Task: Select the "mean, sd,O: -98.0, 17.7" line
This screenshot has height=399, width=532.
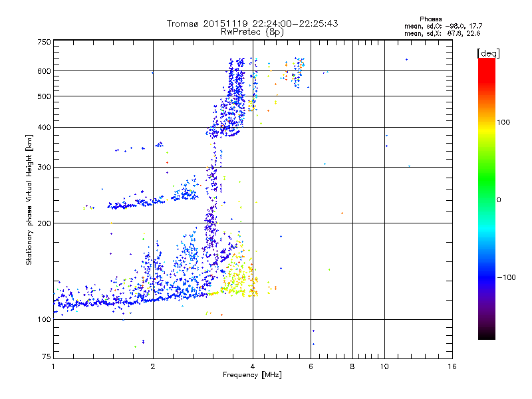Action: click(443, 26)
